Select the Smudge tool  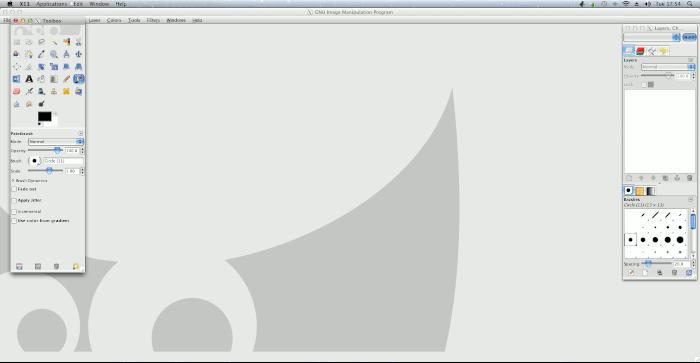coord(29,104)
